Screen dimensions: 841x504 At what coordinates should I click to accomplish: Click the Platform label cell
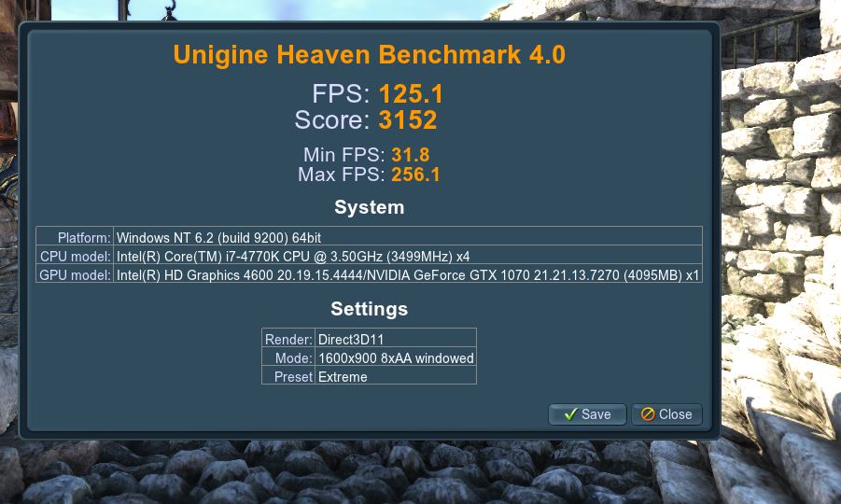point(75,236)
